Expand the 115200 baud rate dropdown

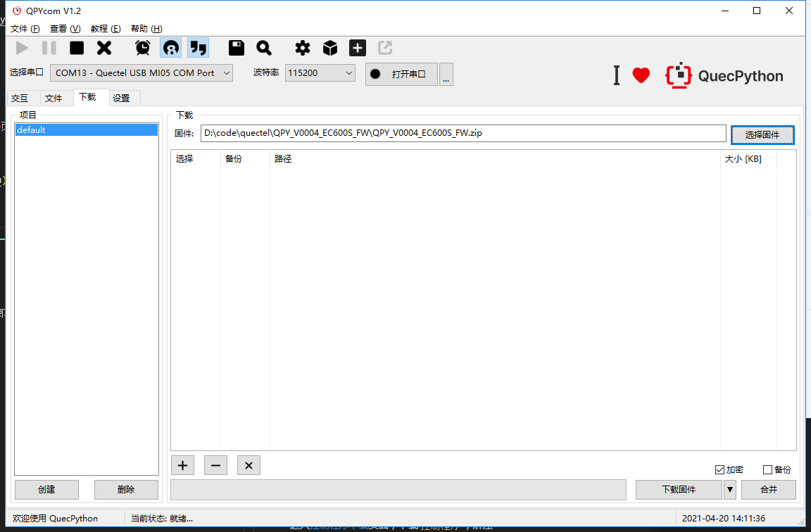pos(349,72)
